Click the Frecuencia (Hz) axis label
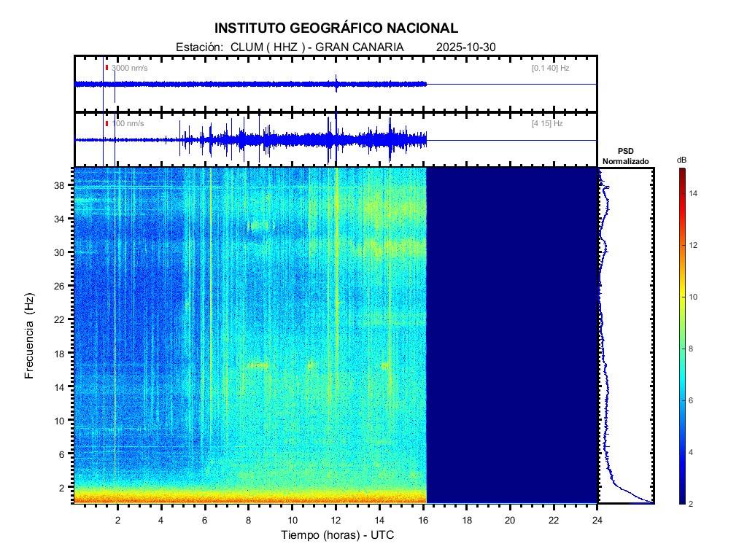Viewport: 747px width, 560px height. pos(29,335)
